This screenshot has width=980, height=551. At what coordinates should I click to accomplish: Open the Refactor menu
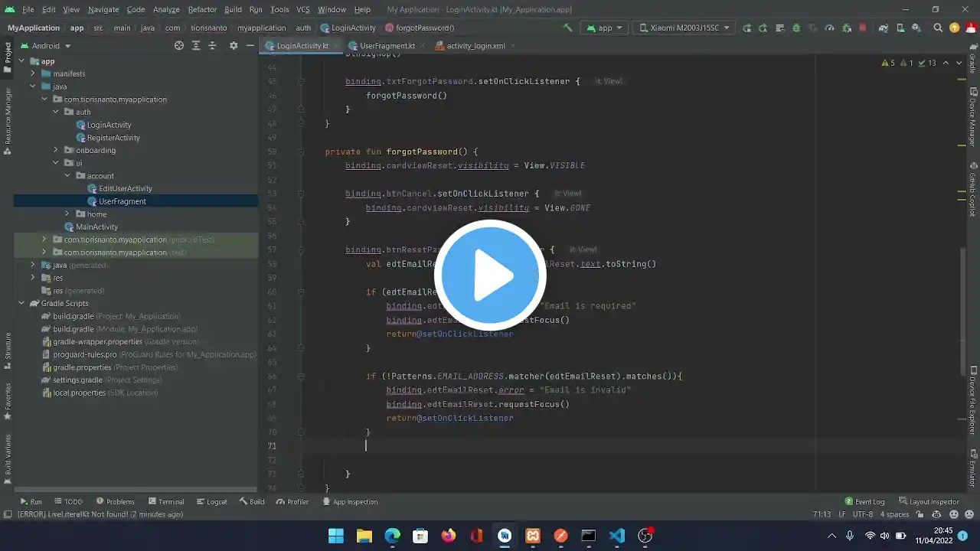point(202,9)
